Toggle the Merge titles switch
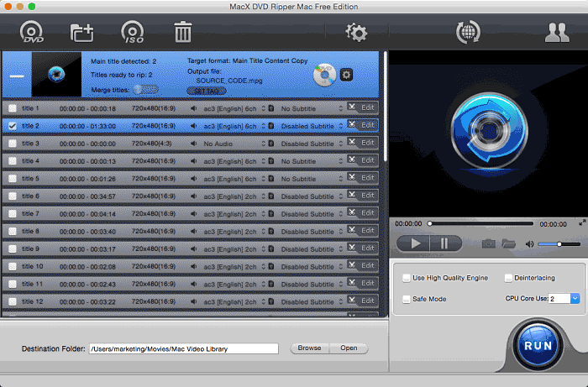The image size is (588, 387). pyautogui.click(x=146, y=90)
